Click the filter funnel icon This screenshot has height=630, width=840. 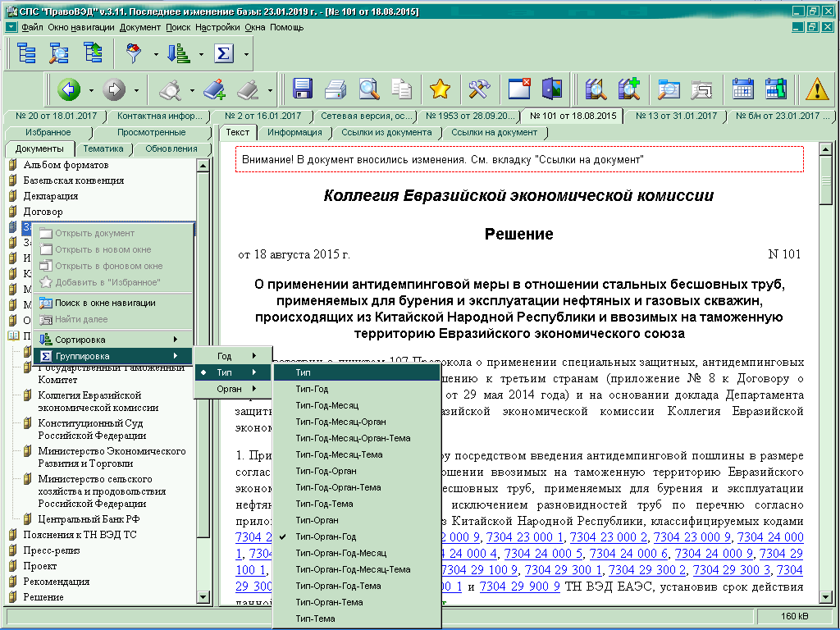(x=134, y=53)
